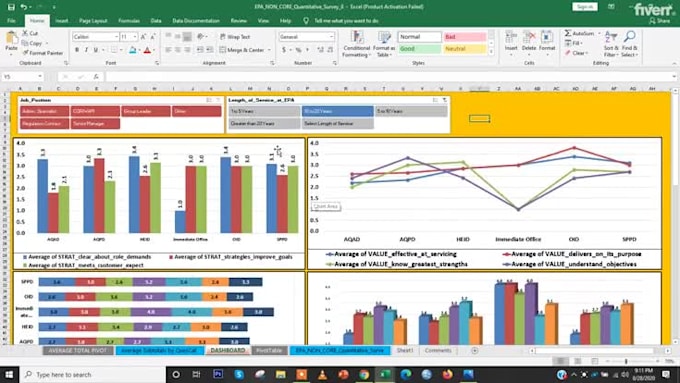The image size is (680, 383).
Task: Click the AutoSum sigma icon
Action: coord(568,33)
